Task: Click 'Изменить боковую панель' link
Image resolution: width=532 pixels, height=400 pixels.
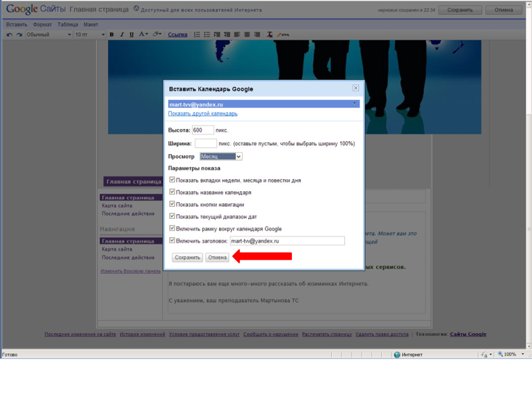Action: [130, 271]
